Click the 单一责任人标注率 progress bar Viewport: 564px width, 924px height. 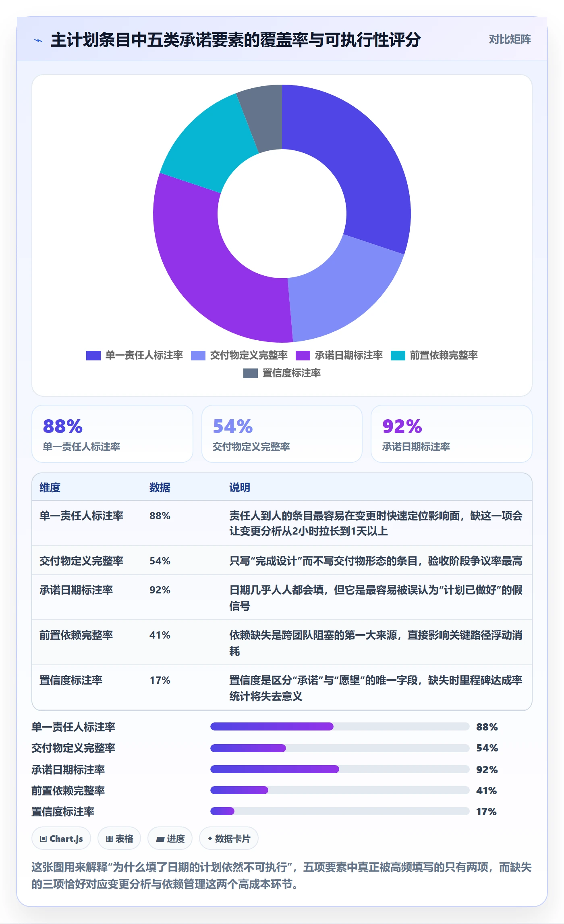[340, 726]
